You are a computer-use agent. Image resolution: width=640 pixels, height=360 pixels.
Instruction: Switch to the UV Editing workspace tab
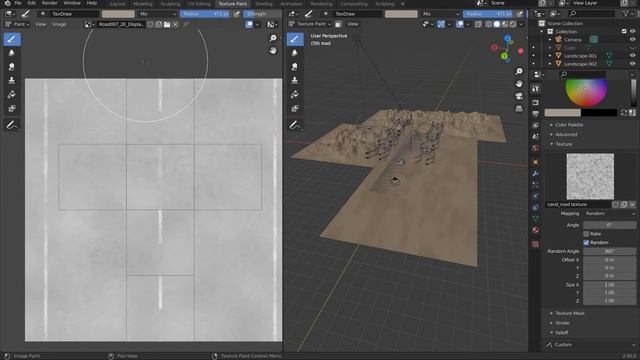[x=199, y=4]
